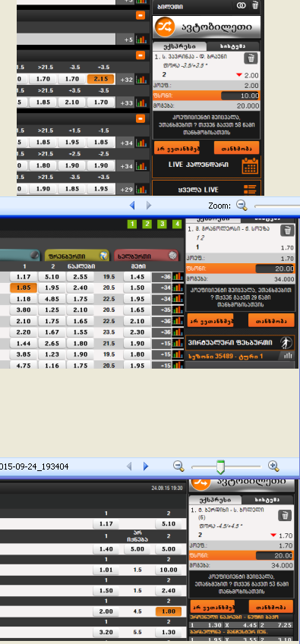Screen dimensions: 300x644
Task: Click the linked-circles icon in ბილეთი header
Action: (242, 5)
